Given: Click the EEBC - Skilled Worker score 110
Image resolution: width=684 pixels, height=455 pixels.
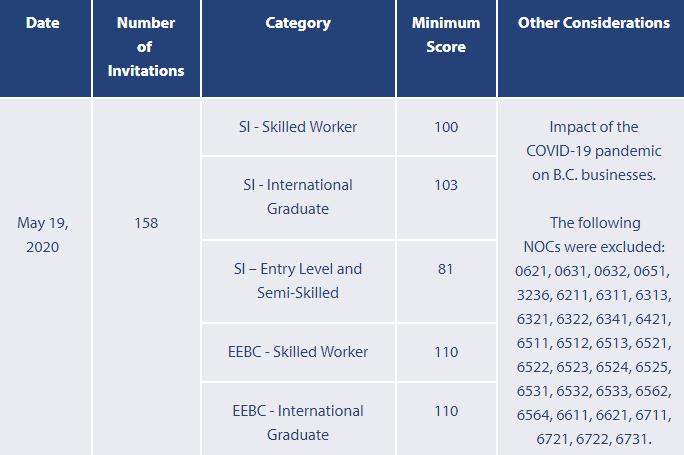Looking at the screenshot, I should click(446, 352).
